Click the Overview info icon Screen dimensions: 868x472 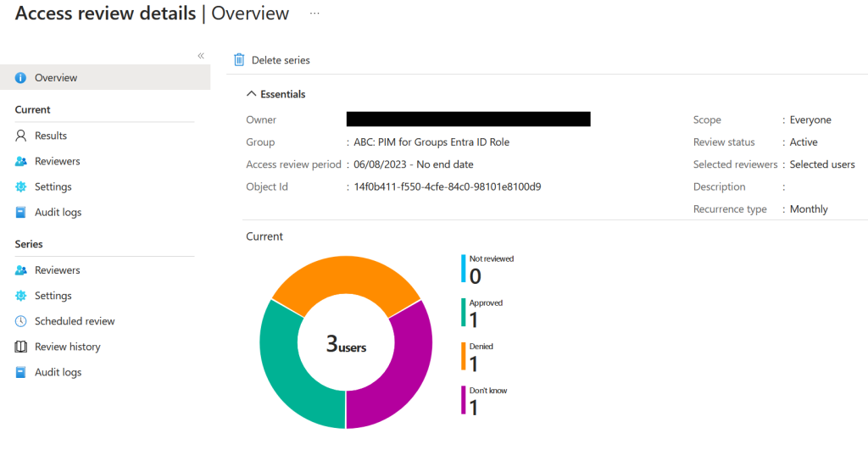[x=21, y=78]
